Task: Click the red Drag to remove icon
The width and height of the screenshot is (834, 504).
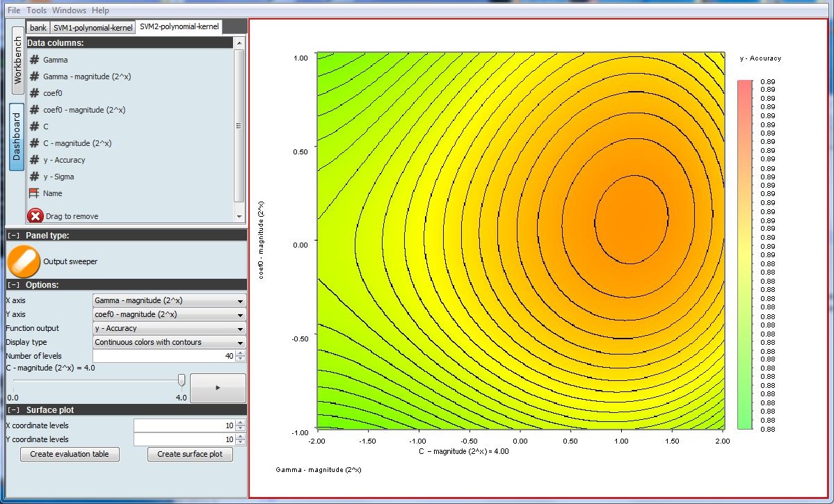Action: tap(35, 216)
